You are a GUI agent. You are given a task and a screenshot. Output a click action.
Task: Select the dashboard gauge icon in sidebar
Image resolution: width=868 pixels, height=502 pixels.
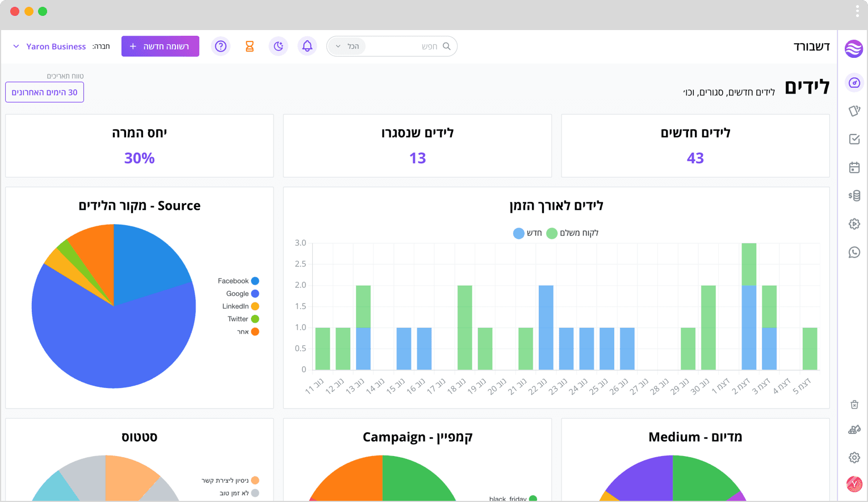(854, 83)
